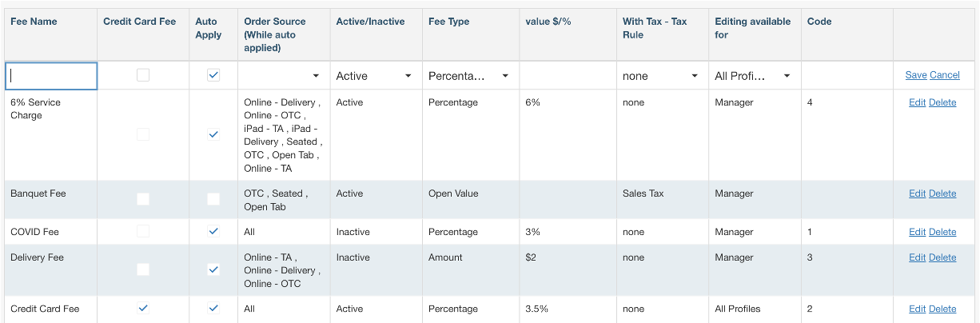Open the Active status dropdown
Image resolution: width=980 pixels, height=323 pixels.
pyautogui.click(x=375, y=76)
